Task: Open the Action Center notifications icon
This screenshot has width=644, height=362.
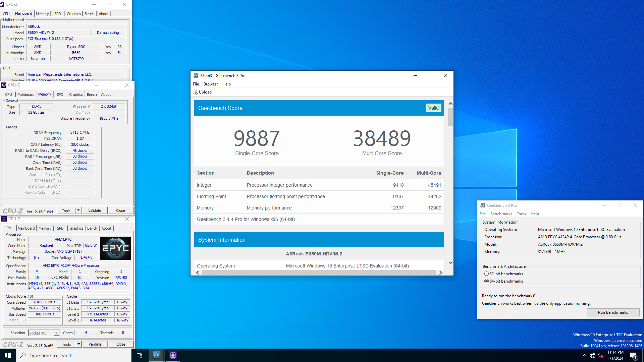Action: point(633,355)
